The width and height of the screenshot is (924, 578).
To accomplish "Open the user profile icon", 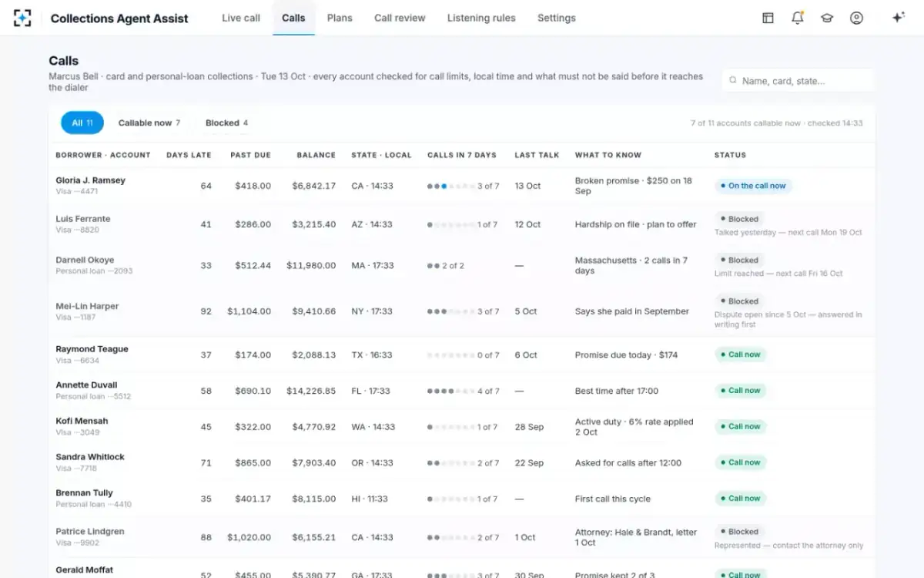I will (x=856, y=18).
